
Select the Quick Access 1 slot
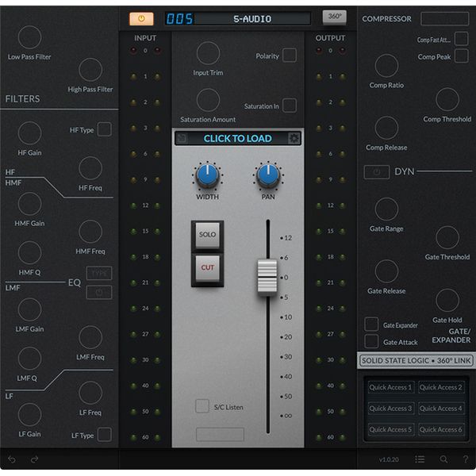point(390,387)
